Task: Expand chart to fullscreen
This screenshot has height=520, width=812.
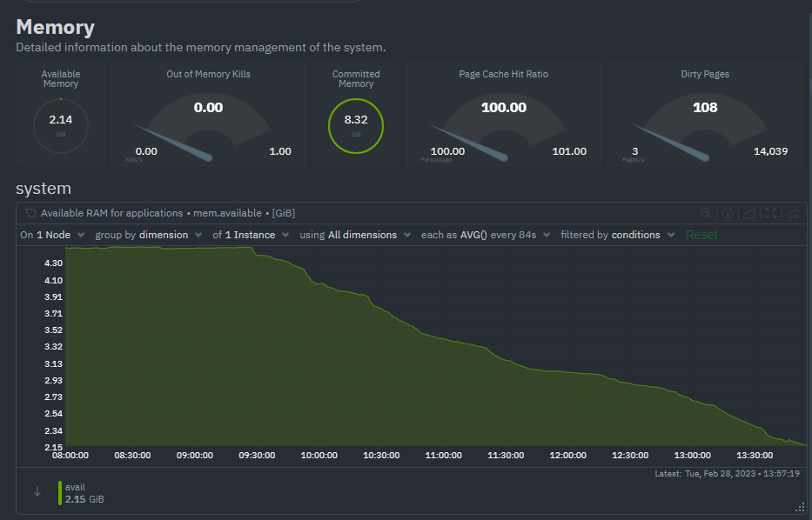Action: point(771,213)
